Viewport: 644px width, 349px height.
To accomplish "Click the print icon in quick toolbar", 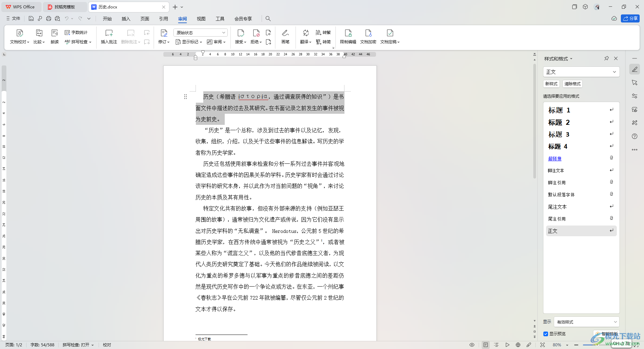I will pyautogui.click(x=49, y=18).
